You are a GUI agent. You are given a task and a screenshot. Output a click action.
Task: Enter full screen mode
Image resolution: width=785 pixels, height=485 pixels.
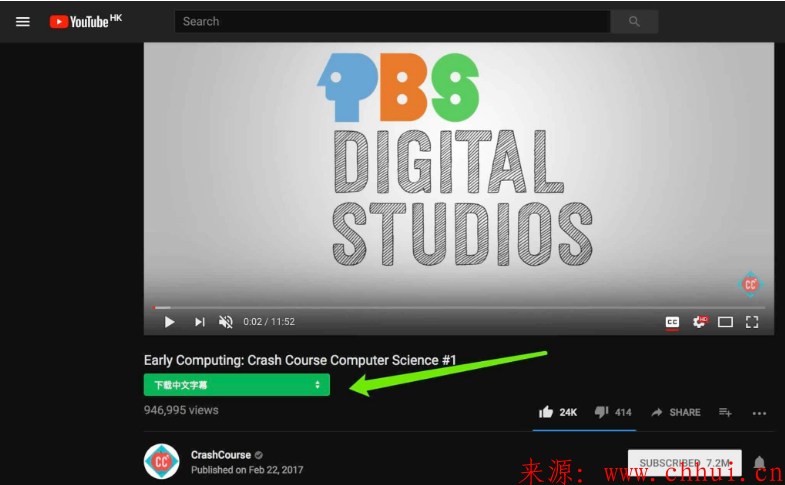pyautogui.click(x=751, y=322)
